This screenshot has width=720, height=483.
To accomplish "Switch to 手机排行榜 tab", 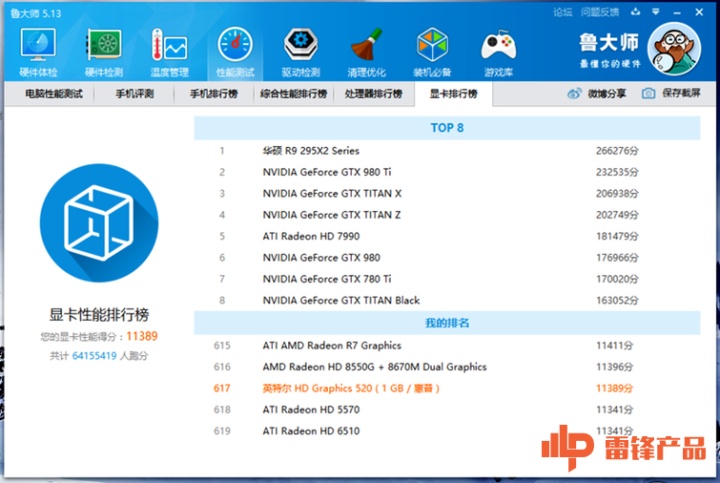I will point(214,94).
